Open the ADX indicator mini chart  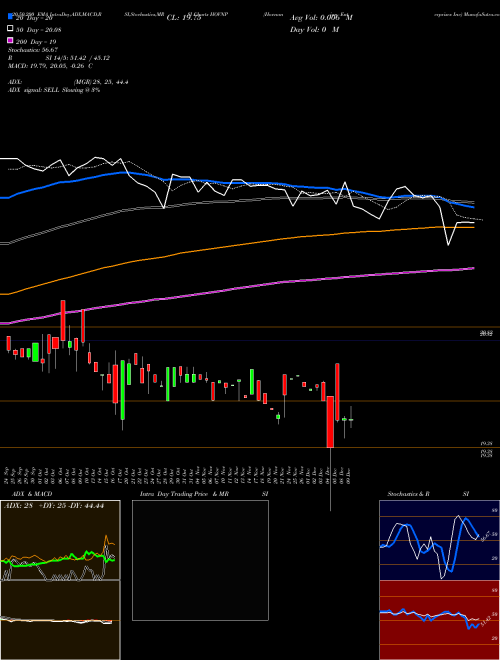(x=60, y=540)
